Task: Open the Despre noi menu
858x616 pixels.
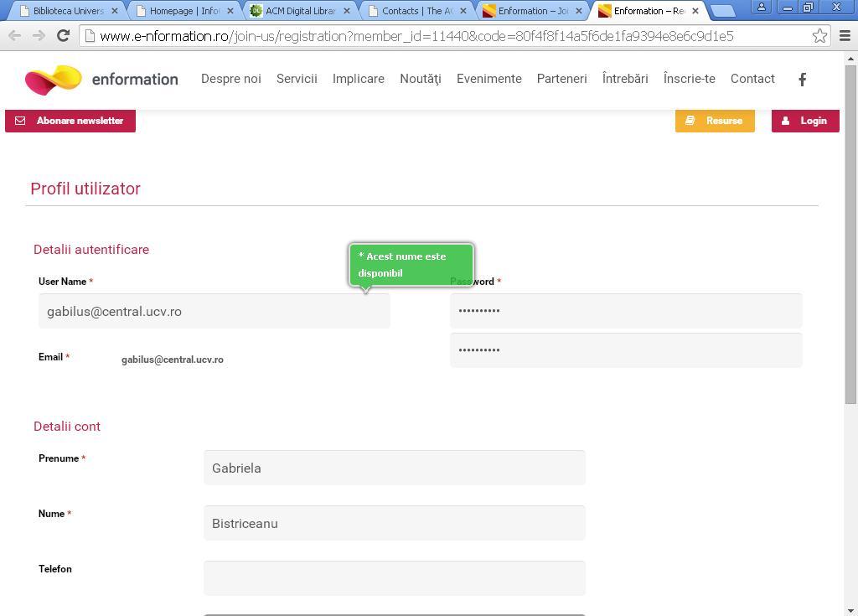Action: (x=231, y=79)
